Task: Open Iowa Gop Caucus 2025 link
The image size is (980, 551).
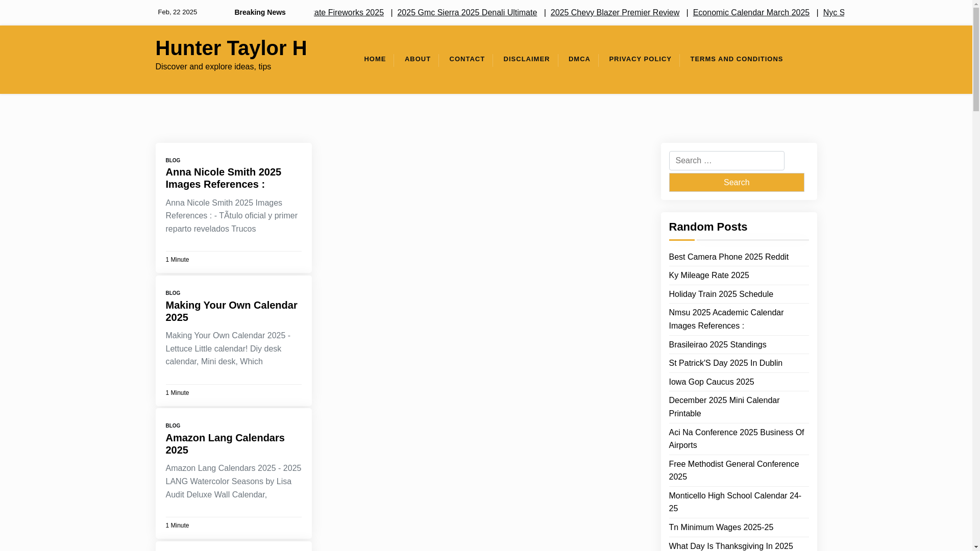Action: tap(711, 382)
